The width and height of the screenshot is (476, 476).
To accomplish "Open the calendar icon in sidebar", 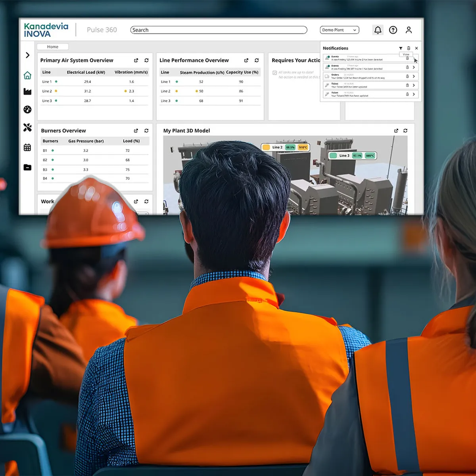I will pyautogui.click(x=27, y=147).
